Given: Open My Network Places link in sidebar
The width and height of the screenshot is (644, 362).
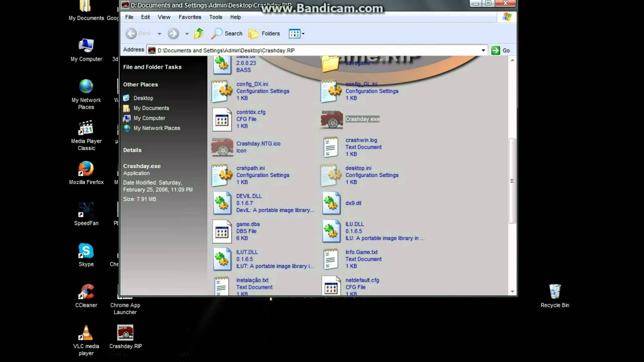Looking at the screenshot, I should pyautogui.click(x=156, y=128).
